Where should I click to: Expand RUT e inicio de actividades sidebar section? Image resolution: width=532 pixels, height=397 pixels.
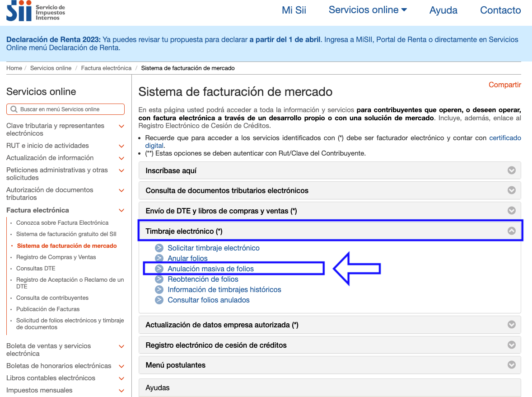click(x=121, y=146)
